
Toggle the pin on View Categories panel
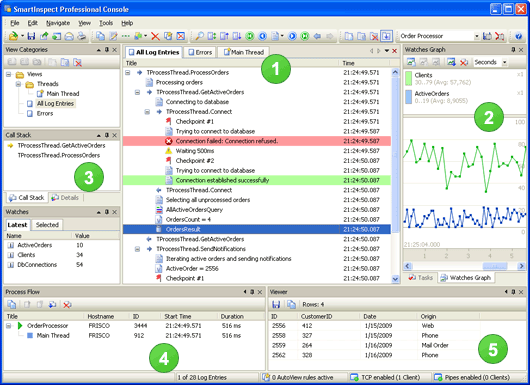pyautogui.click(x=107, y=50)
